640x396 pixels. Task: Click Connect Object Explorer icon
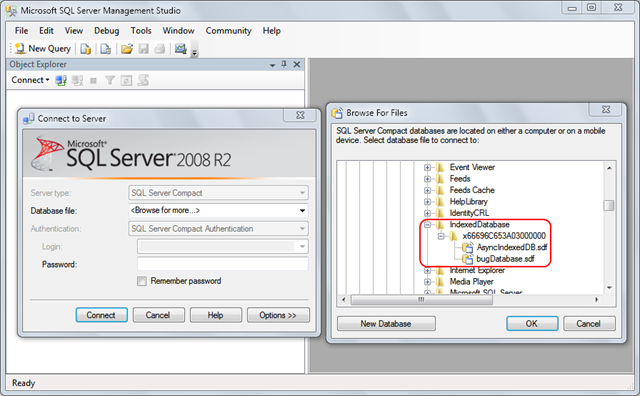tap(61, 80)
